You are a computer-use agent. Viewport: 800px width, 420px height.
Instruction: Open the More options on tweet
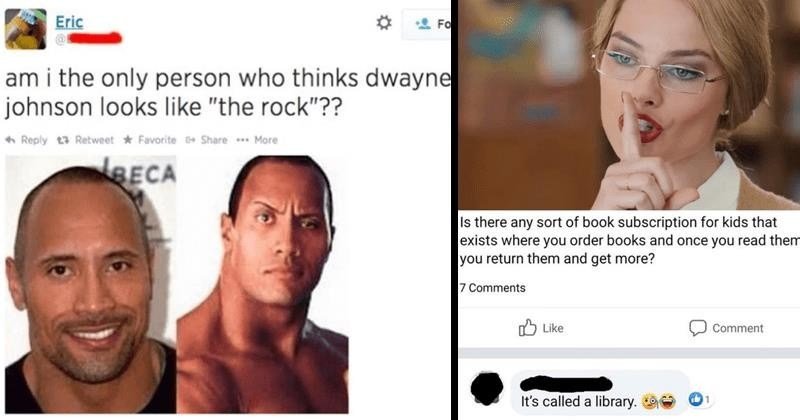coord(257,140)
